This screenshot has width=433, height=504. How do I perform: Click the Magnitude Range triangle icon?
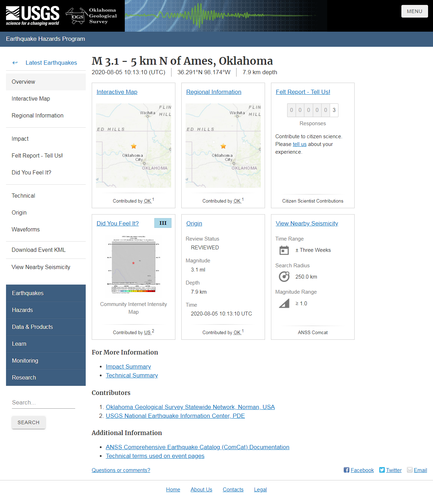[x=284, y=303]
